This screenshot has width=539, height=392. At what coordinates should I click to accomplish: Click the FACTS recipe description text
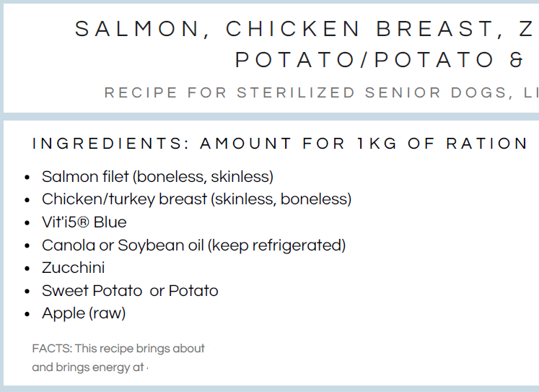(x=118, y=349)
